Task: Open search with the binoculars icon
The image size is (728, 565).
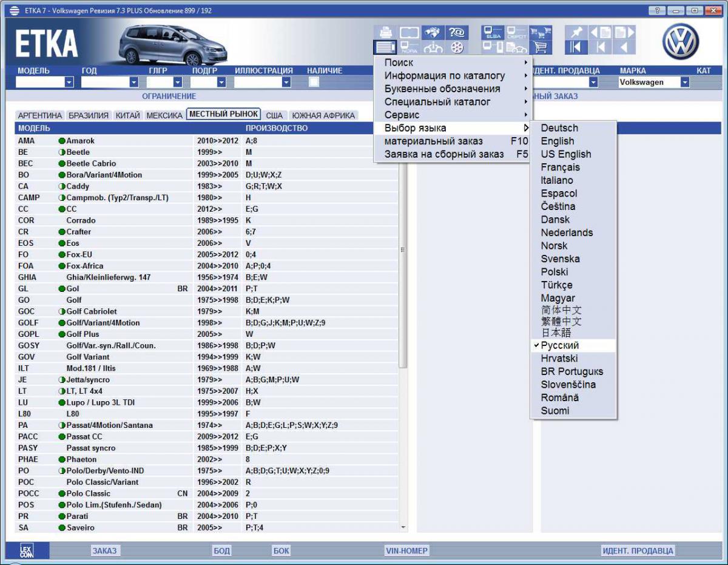Action: coord(433,33)
